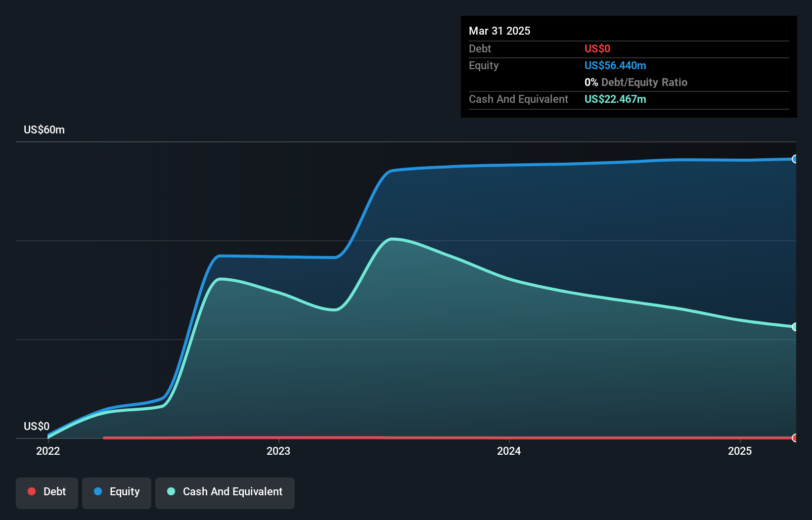
Task: Select the Equity endpoint marker on the chart
Action: coord(795,159)
